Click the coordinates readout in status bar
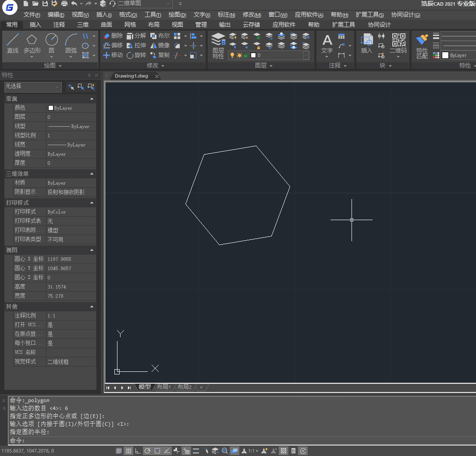Viewport: 476px width, 456px height. pos(28,451)
